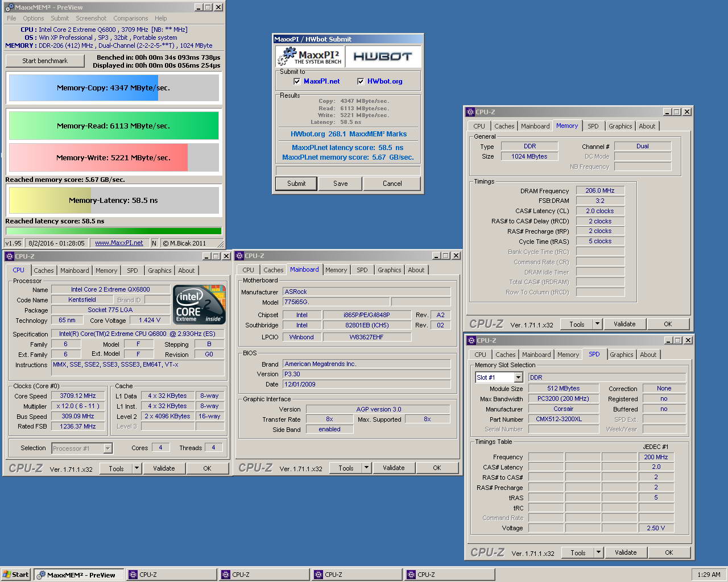
Task: Click the HWBOT logo banner
Action: point(382,56)
